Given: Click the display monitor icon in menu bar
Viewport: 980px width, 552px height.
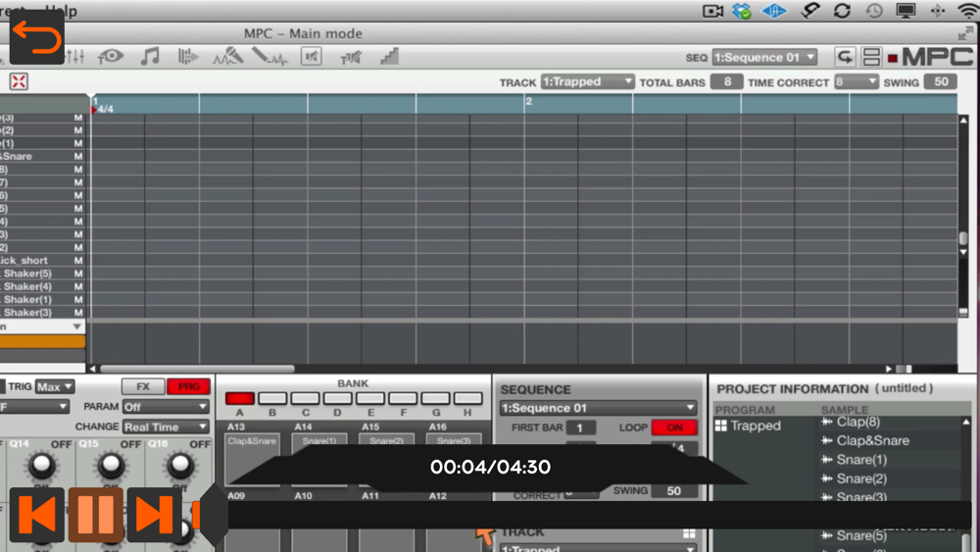Looking at the screenshot, I should coord(905,11).
